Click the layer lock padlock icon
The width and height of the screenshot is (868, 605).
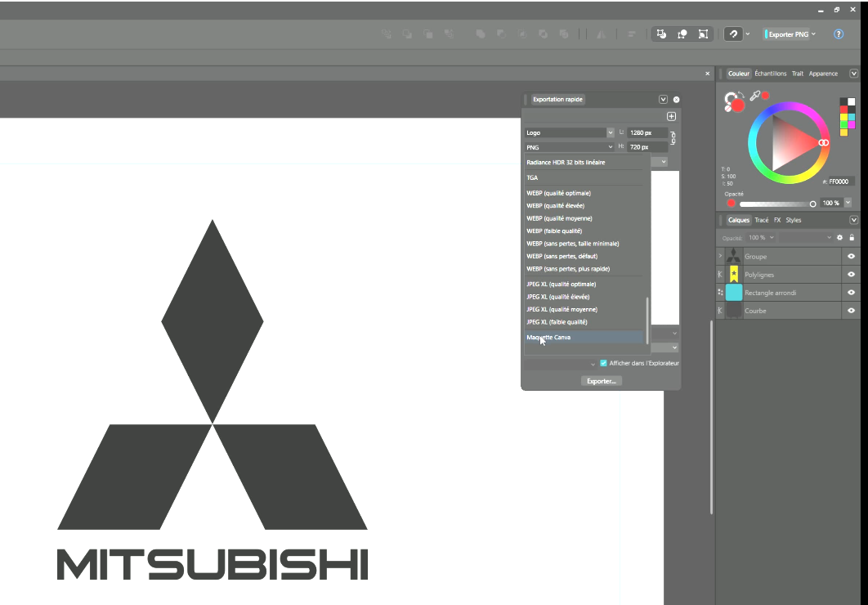[851, 237]
